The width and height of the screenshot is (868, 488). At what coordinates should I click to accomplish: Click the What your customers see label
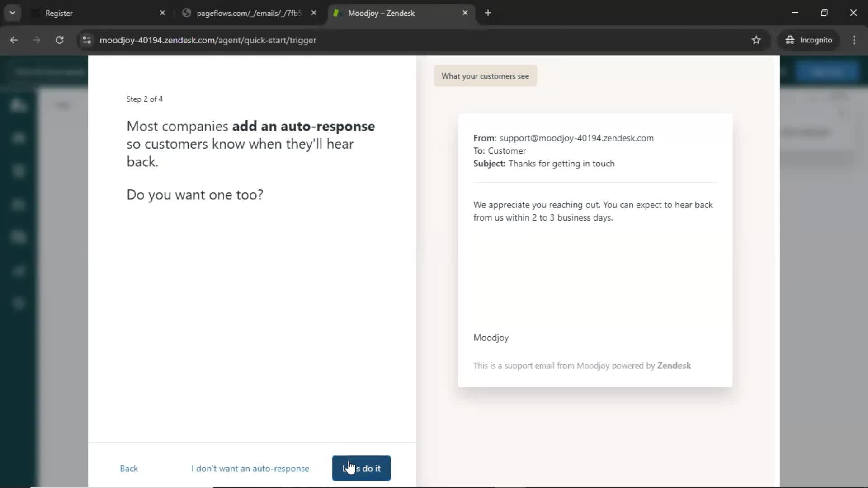[x=485, y=76]
